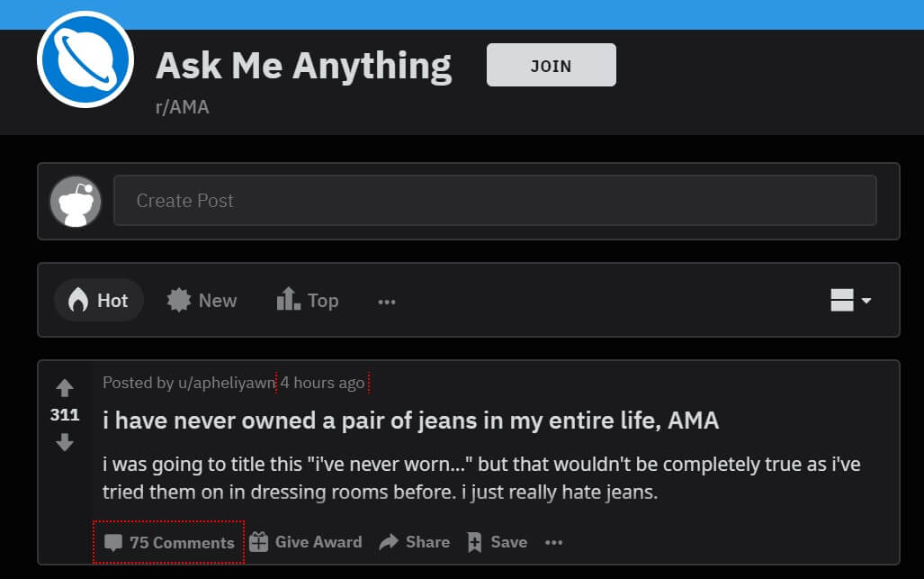Click the Create Post input field
This screenshot has width=924, height=579.
(x=496, y=200)
